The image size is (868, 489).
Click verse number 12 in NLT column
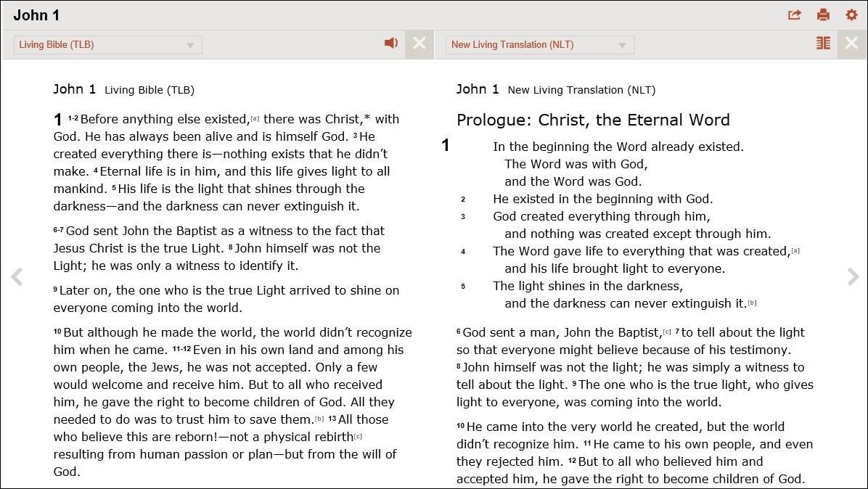[573, 460]
